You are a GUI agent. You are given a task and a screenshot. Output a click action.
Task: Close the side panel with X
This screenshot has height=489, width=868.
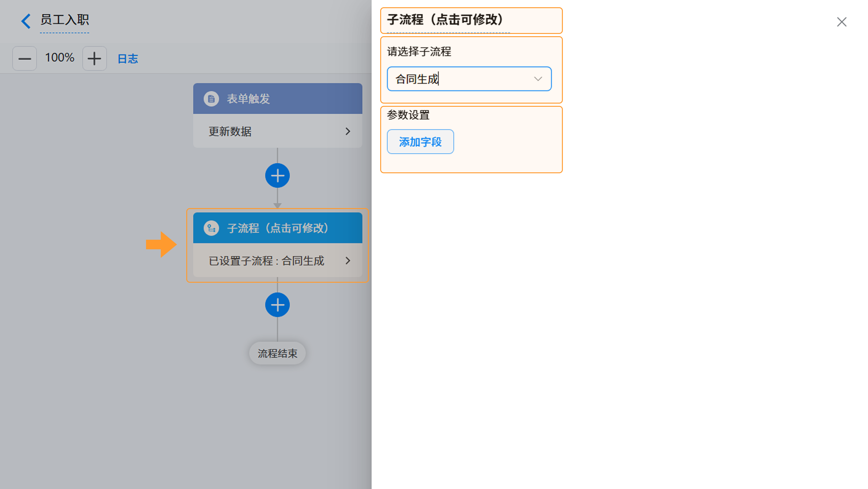click(841, 22)
